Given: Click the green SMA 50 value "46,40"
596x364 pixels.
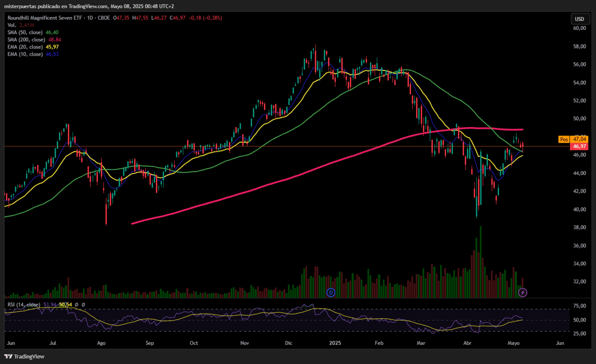Looking at the screenshot, I should [52, 32].
